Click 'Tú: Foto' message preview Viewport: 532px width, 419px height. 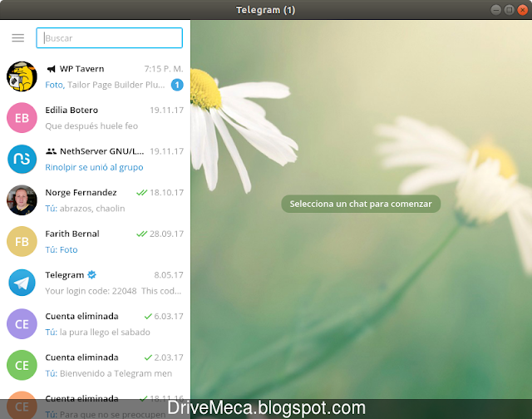coord(62,249)
